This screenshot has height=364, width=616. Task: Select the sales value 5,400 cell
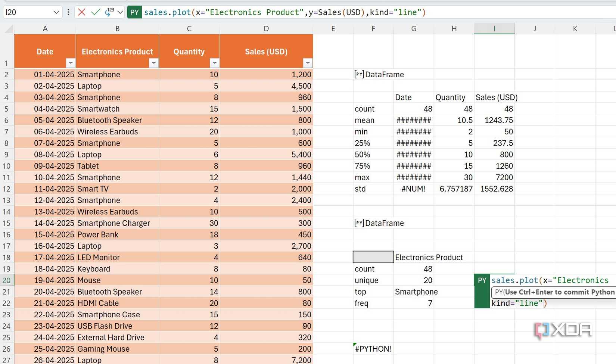pyautogui.click(x=266, y=155)
